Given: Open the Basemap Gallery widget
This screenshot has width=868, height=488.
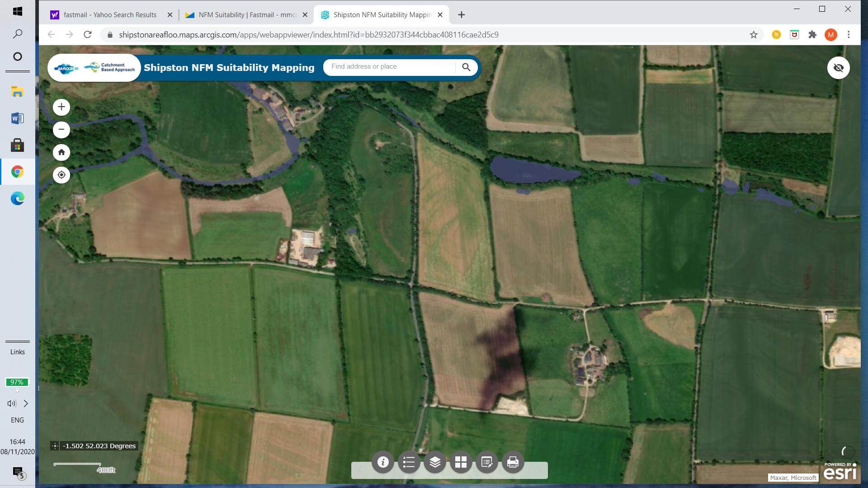Looking at the screenshot, I should click(461, 462).
